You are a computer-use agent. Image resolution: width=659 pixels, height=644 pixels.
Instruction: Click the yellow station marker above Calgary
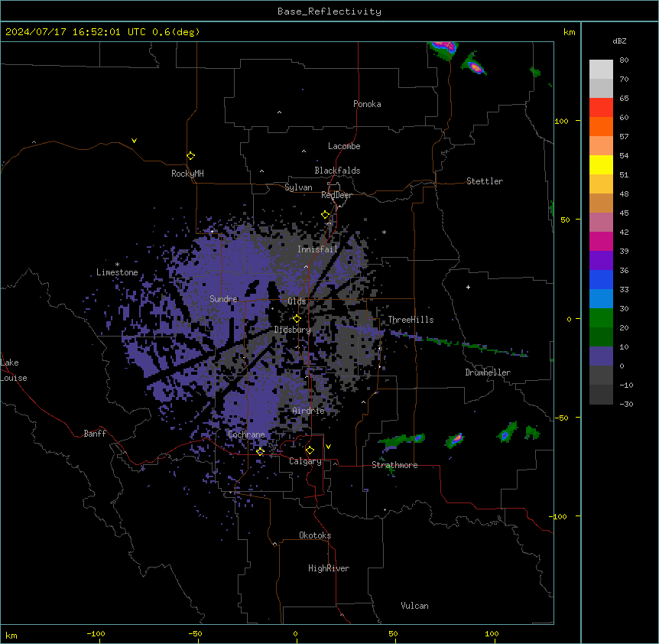pyautogui.click(x=310, y=450)
